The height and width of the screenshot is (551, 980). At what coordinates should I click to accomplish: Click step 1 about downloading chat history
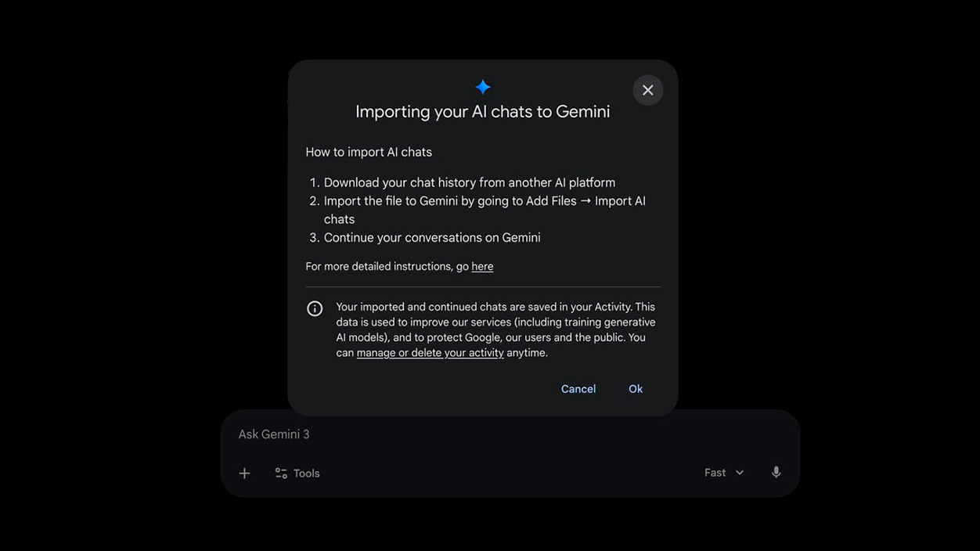pos(469,182)
